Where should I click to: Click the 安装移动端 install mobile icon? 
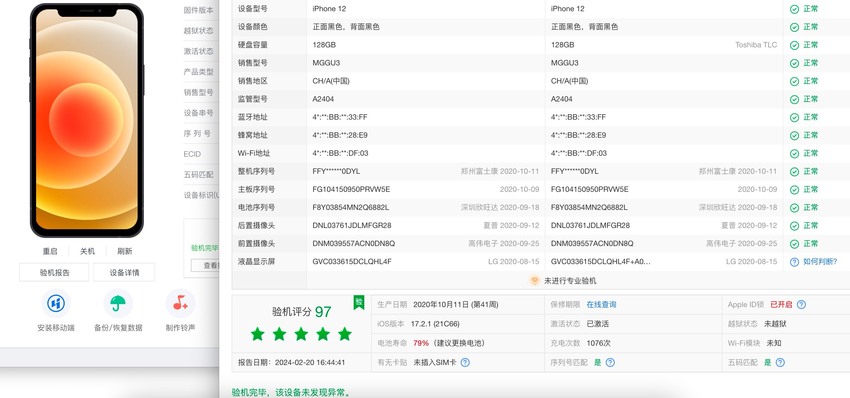pos(56,303)
